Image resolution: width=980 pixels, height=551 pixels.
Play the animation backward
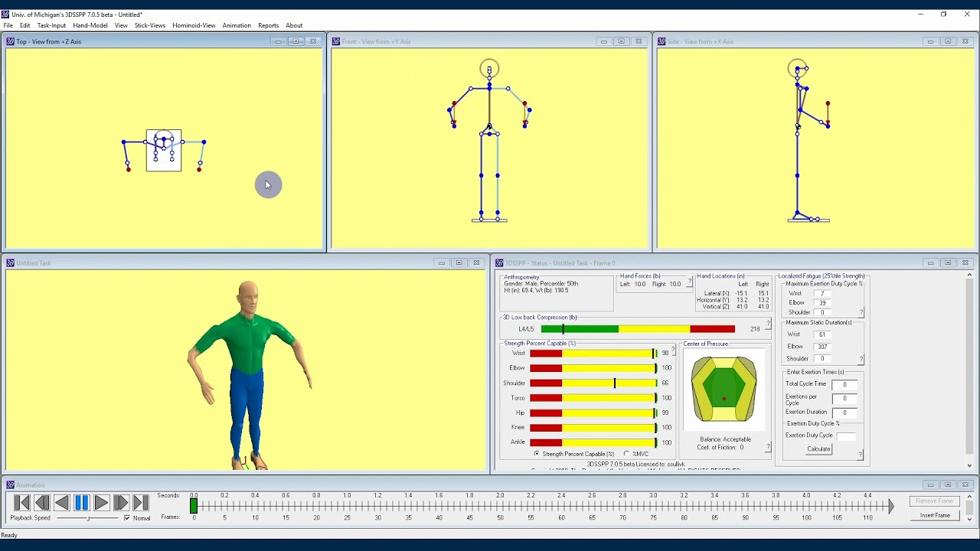pos(62,503)
